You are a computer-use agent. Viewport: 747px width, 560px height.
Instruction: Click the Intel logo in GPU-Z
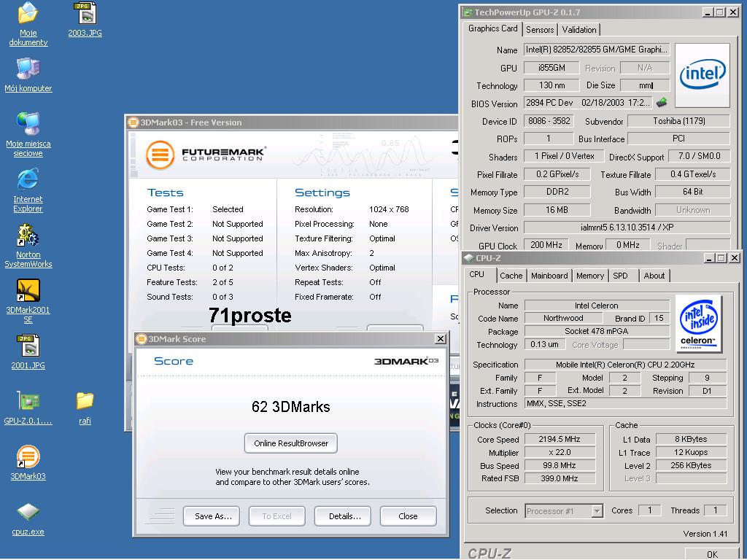tap(703, 75)
